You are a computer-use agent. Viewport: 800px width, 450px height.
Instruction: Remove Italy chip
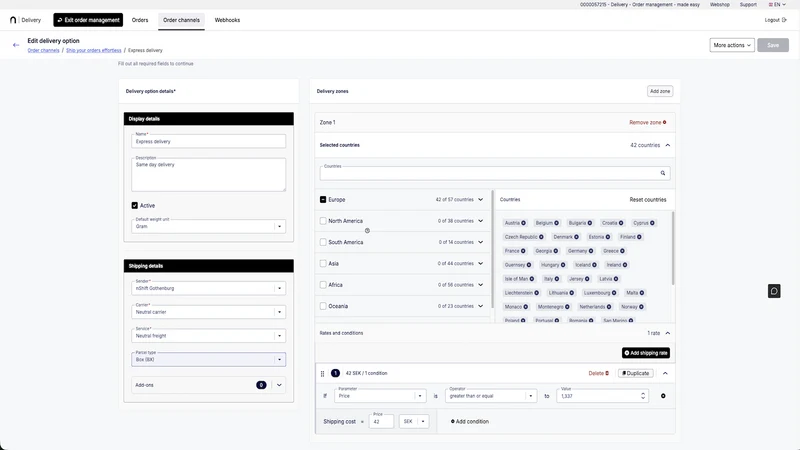tap(557, 279)
